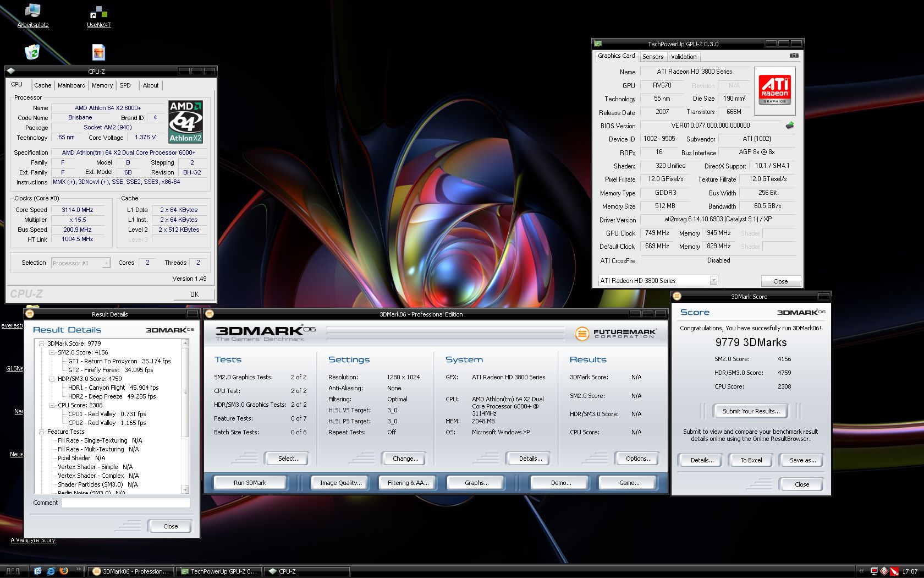Click the ATI Radeon logo in GPU-Z
Screen dimensions: 924x578
[775, 90]
